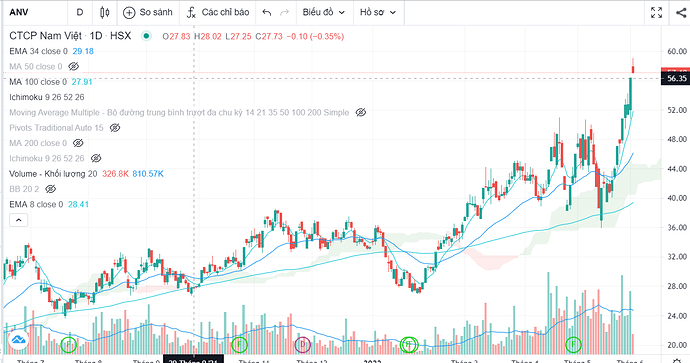Select MA 100 close indicator legend
This screenshot has width=690, height=363.
pyautogui.click(x=38, y=82)
